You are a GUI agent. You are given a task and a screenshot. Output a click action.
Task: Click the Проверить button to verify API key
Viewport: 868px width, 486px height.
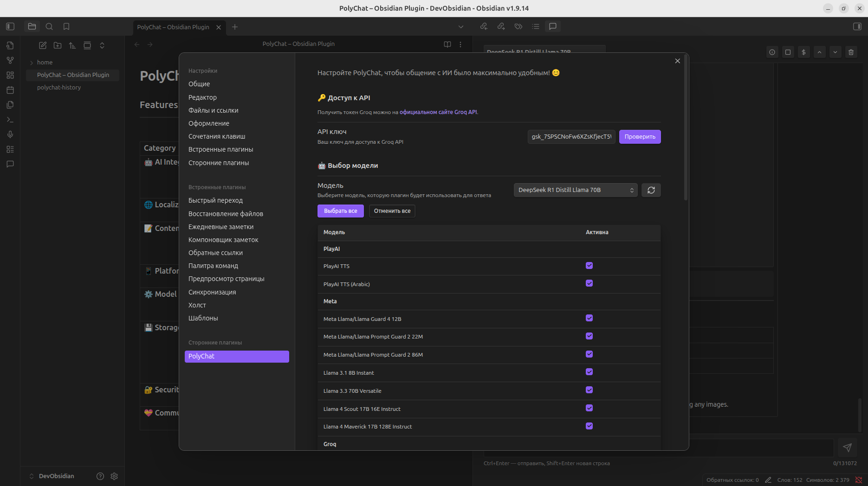coord(640,136)
